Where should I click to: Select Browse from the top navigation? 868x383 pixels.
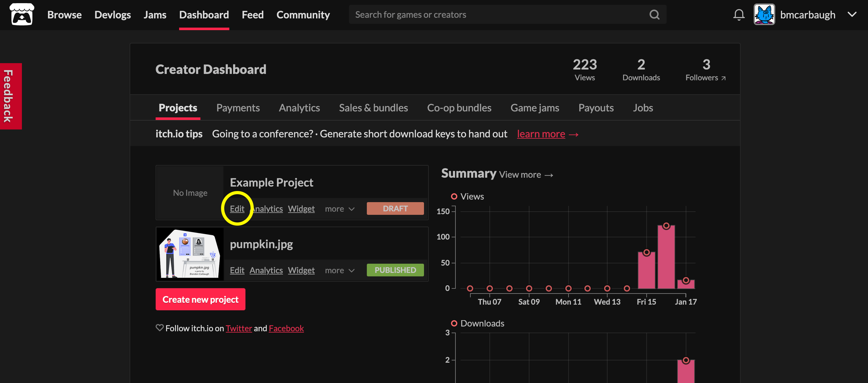[x=64, y=15]
